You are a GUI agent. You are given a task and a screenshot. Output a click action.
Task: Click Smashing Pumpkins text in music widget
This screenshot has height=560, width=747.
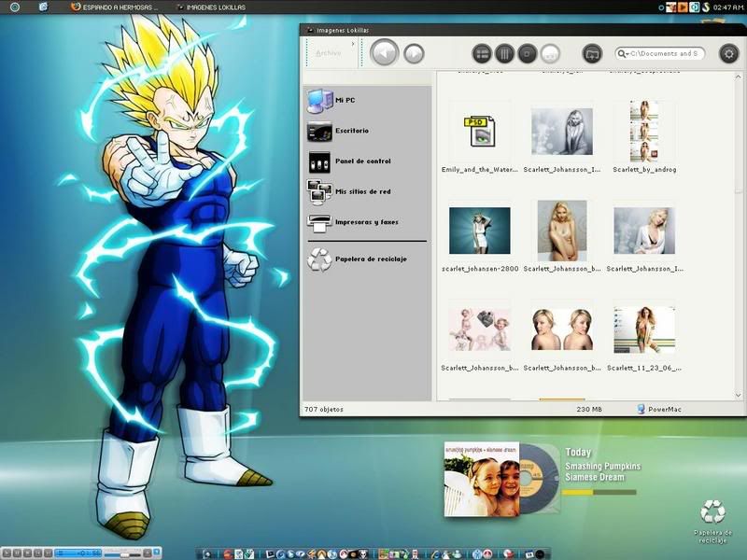[602, 466]
